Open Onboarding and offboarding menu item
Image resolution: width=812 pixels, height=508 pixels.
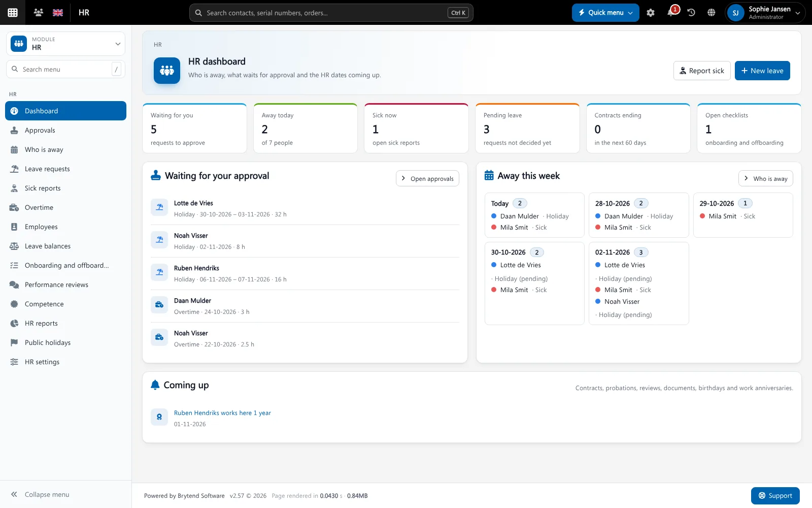click(65, 265)
